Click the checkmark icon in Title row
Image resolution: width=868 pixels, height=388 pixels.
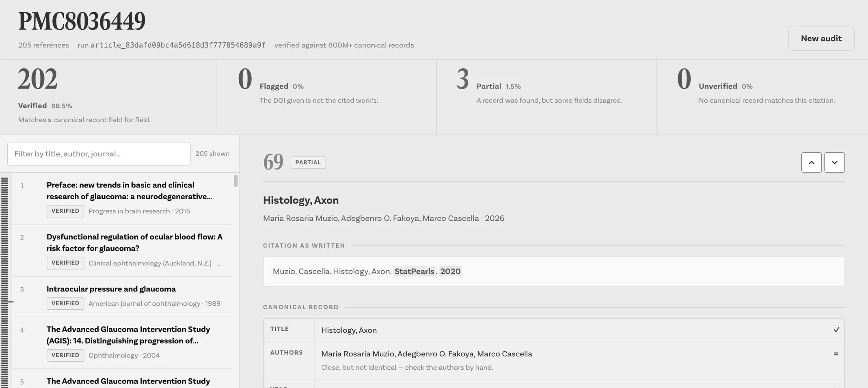click(x=836, y=330)
